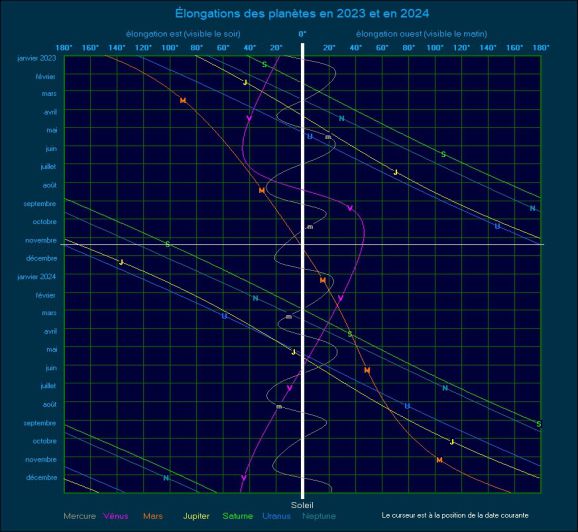Select the élongation ouest (visible le matin) heading
The height and width of the screenshot is (532, 578).
421,34
